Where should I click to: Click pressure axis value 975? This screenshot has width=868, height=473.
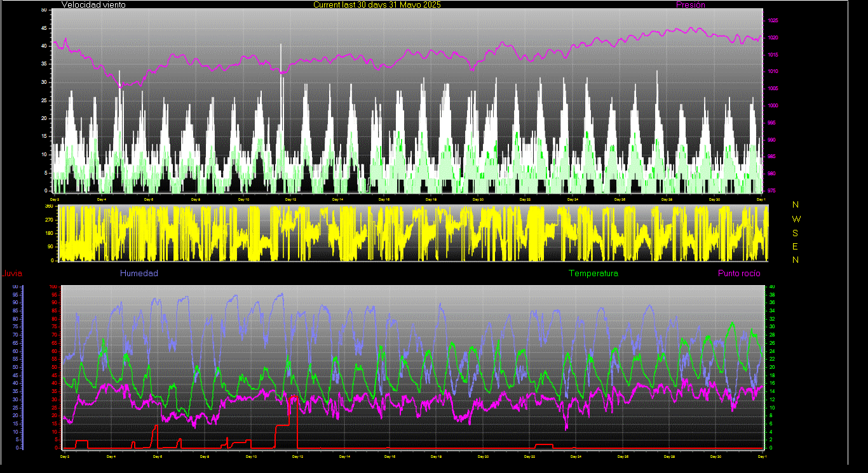point(773,190)
